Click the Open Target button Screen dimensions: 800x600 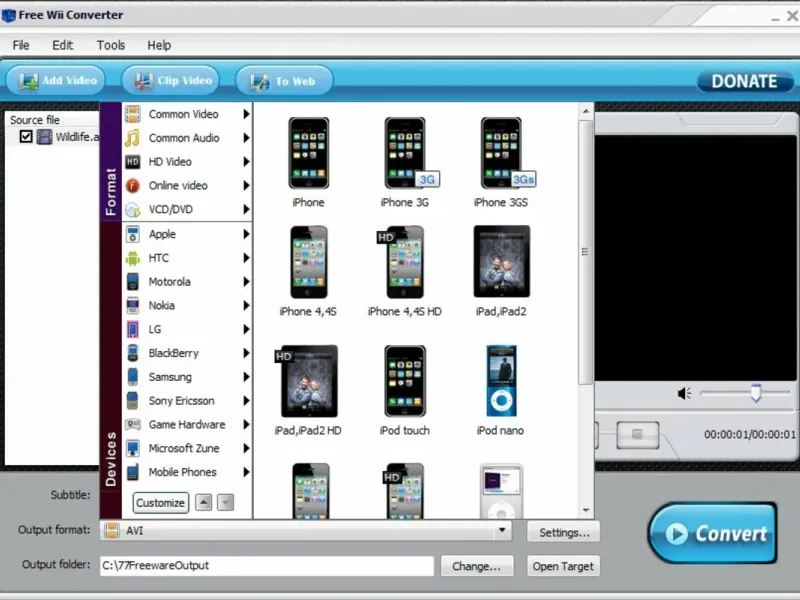coord(563,566)
